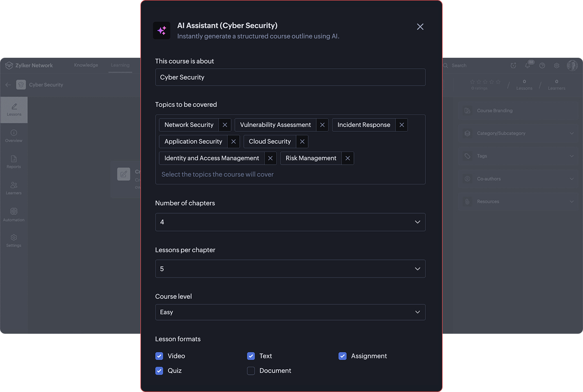This screenshot has width=583, height=392.
Task: Open Reports from the left sidebar
Action: coord(14,162)
